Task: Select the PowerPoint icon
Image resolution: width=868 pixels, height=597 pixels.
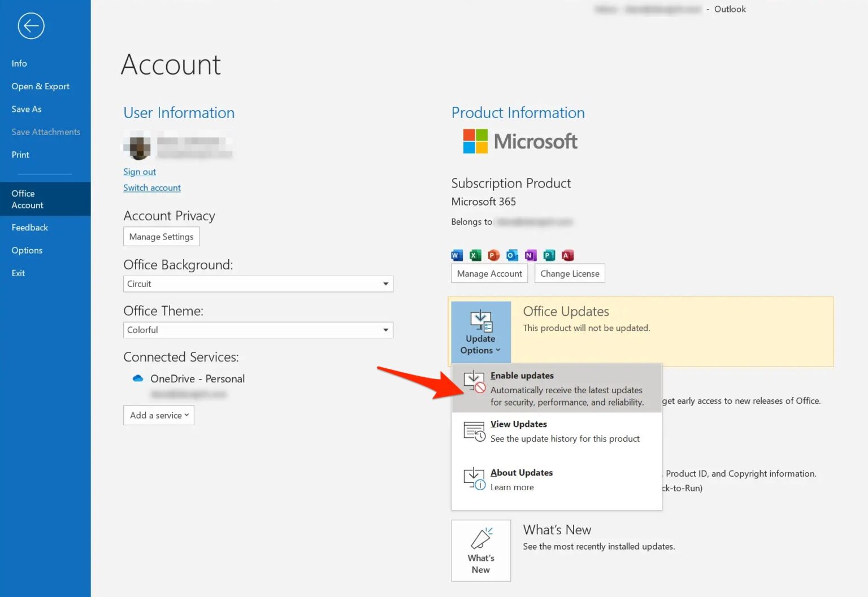Action: (493, 255)
